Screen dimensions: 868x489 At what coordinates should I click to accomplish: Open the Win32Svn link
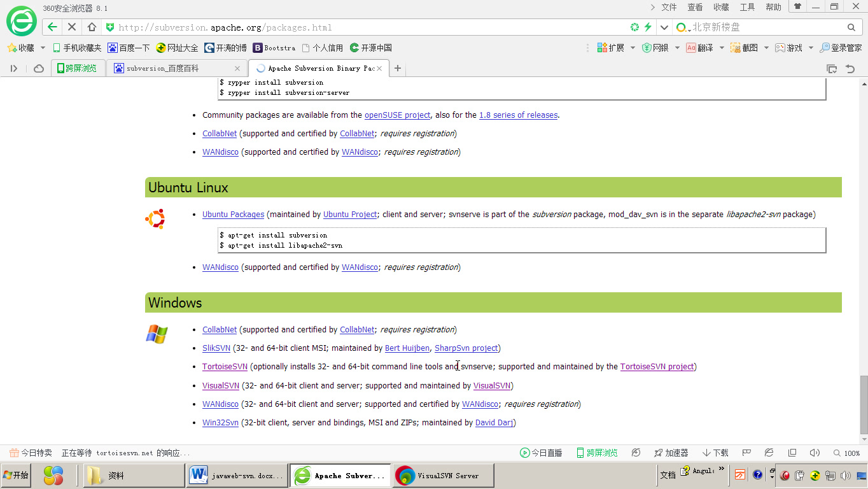(x=220, y=423)
